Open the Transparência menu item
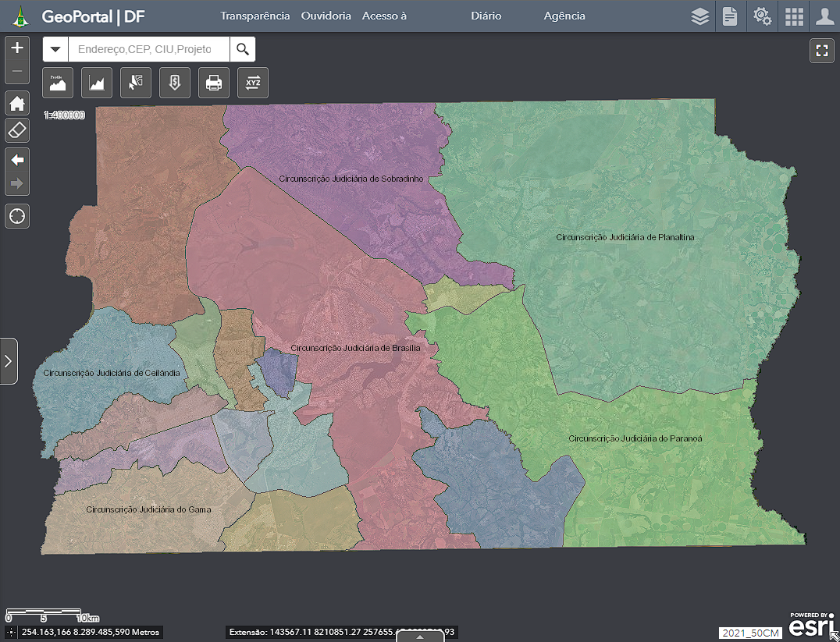 click(x=255, y=16)
